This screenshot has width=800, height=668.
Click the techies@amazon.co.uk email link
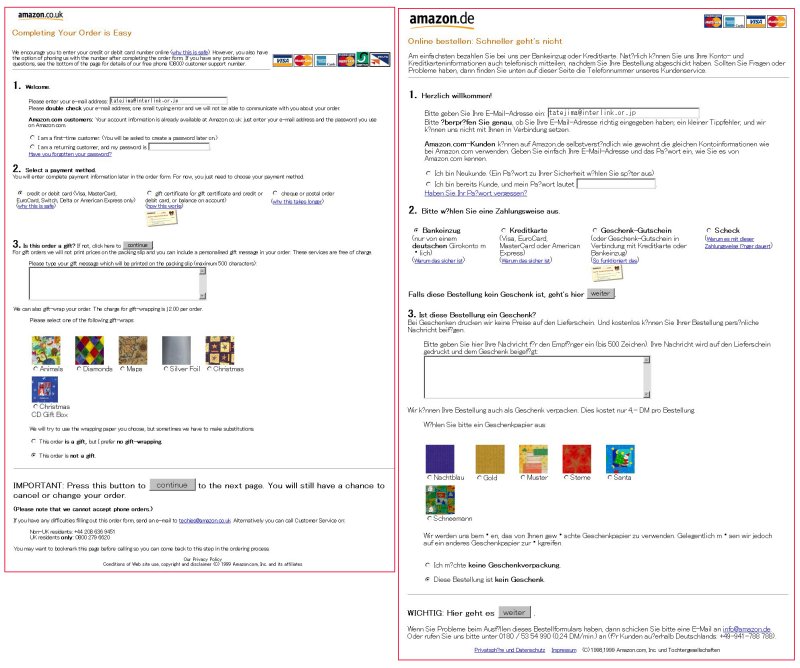tap(205, 521)
